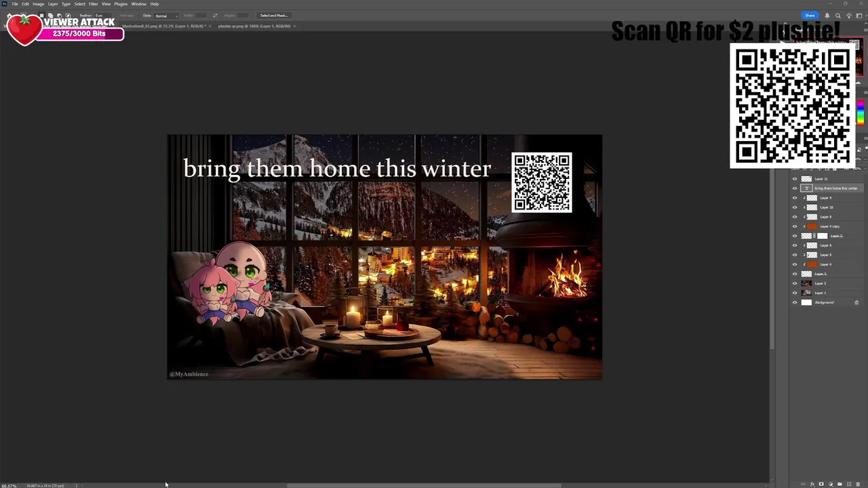Toggle visibility of Layer 8
The image size is (868, 488).
(795, 217)
